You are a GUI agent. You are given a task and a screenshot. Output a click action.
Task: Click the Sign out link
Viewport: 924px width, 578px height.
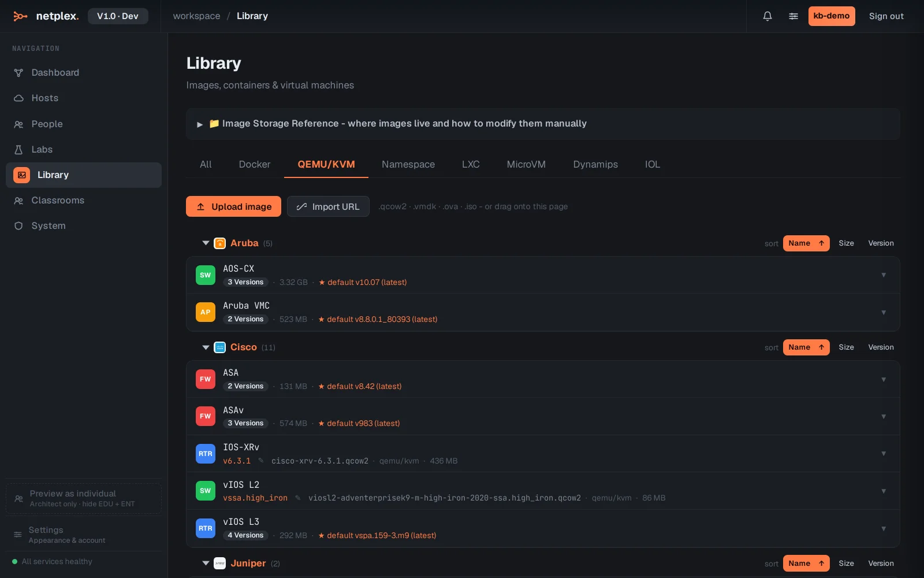(x=886, y=16)
